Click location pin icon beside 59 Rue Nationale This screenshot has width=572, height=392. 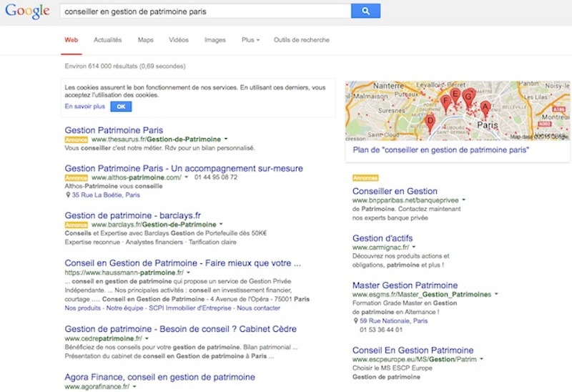click(x=355, y=321)
